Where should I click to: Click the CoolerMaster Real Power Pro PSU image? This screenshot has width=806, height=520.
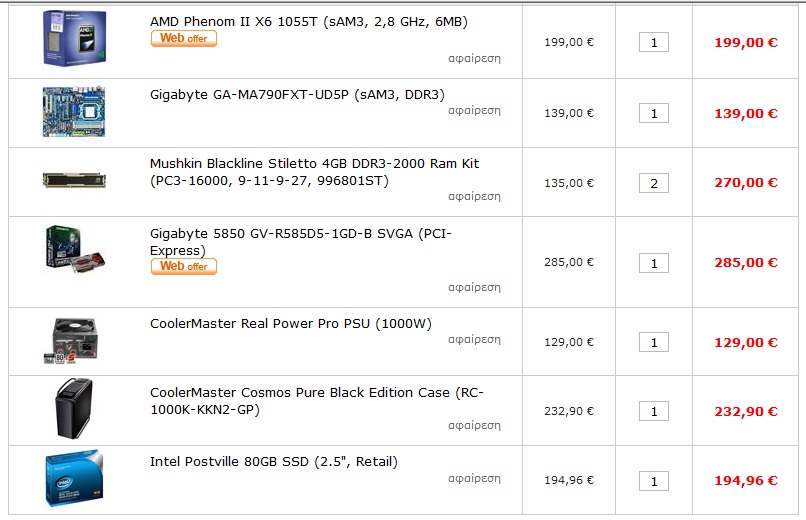73,340
